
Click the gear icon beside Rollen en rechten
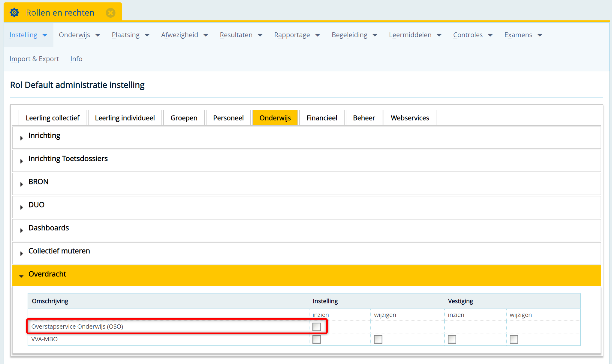tap(14, 13)
